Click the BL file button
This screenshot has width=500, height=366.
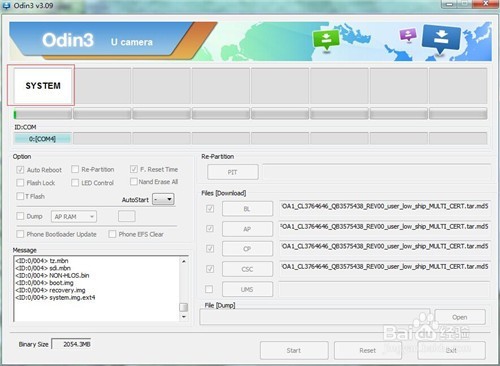tap(247, 209)
